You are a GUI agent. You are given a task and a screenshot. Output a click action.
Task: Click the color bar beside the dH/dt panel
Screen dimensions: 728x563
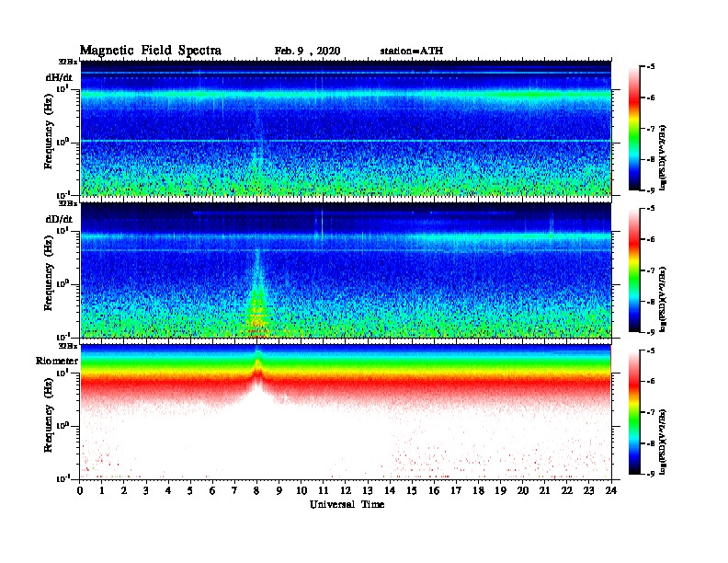(634, 129)
